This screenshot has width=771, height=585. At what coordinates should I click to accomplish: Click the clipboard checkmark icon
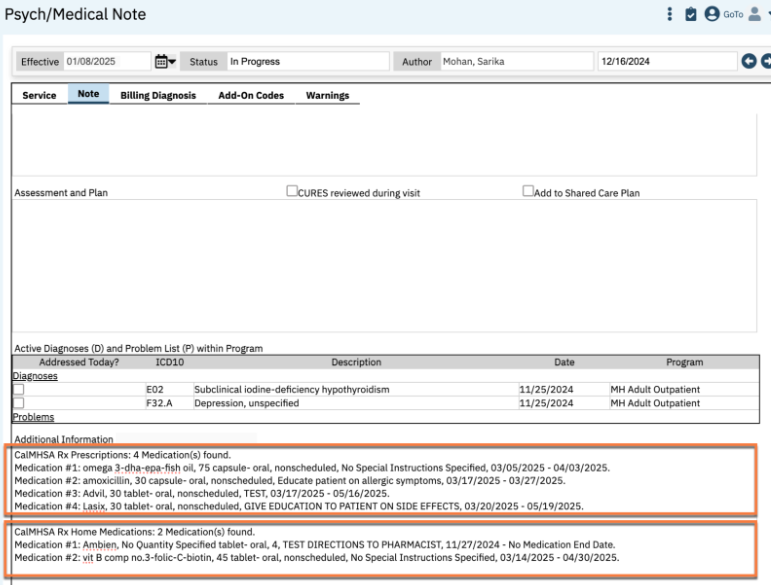tap(691, 14)
